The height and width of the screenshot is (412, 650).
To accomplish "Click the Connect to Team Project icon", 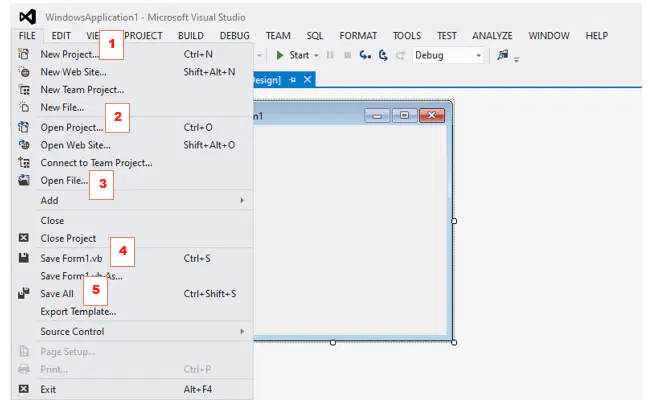I will [24, 162].
